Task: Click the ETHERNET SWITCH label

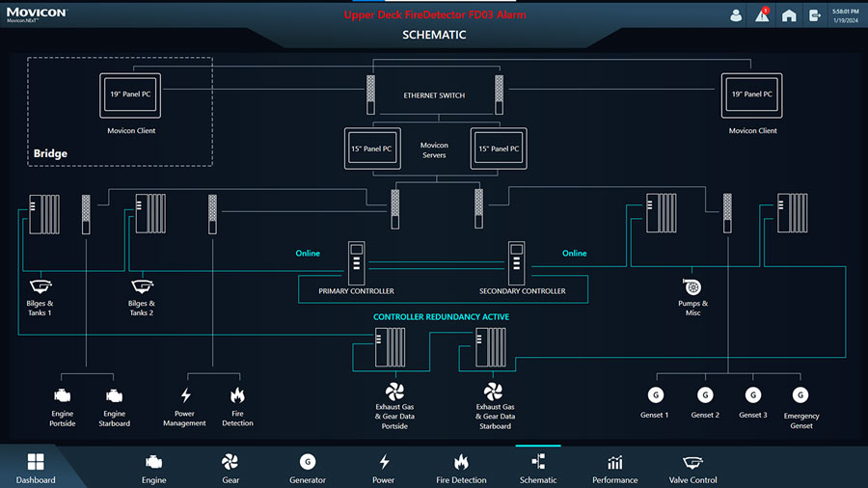Action: coord(434,95)
